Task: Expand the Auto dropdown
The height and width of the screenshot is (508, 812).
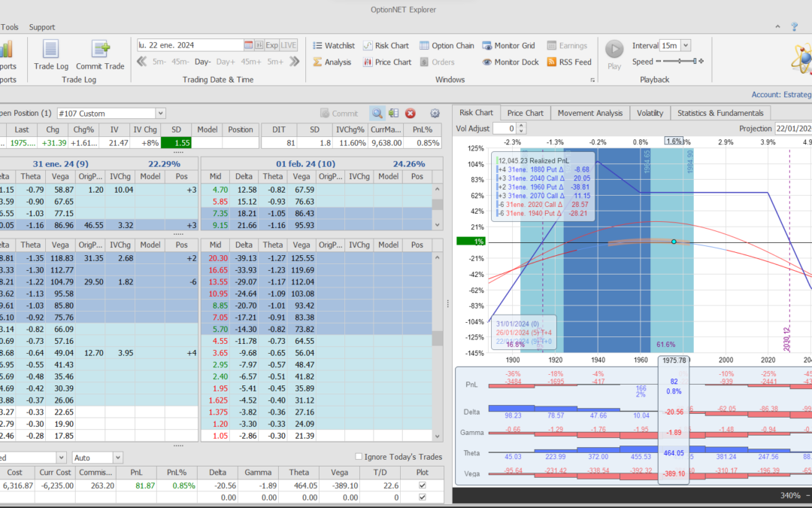Action: [x=117, y=457]
